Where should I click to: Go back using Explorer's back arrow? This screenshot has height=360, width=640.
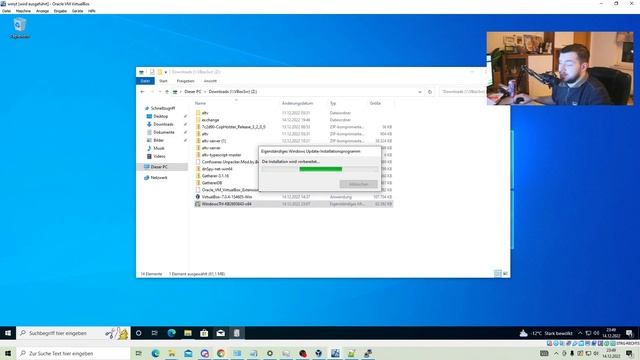pyautogui.click(x=142, y=92)
